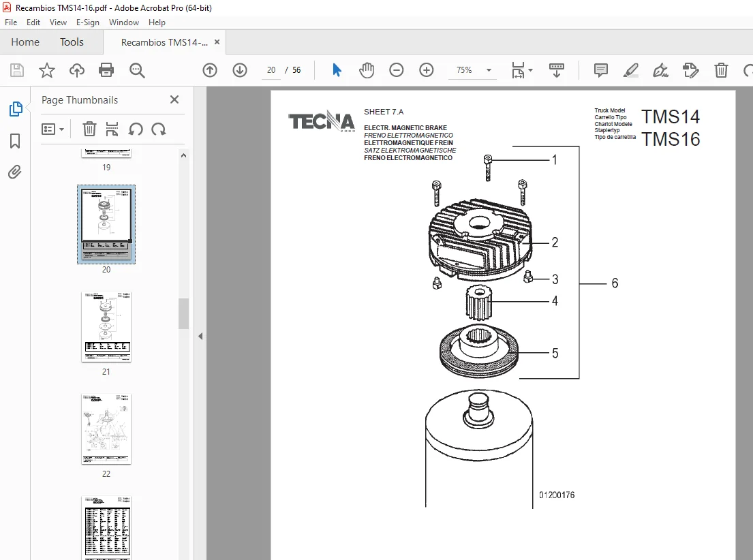Screen dimensions: 753x560
Task: Open the sign document pen tool
Action: 660,70
